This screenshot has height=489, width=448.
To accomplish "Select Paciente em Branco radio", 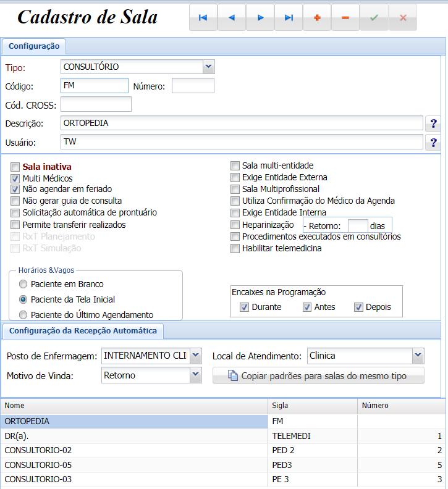I will coord(23,284).
